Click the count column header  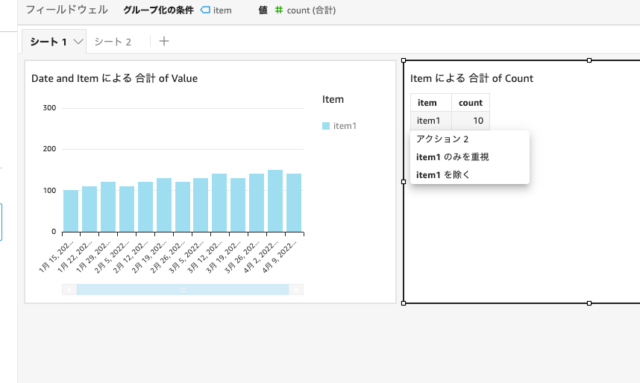(x=470, y=102)
